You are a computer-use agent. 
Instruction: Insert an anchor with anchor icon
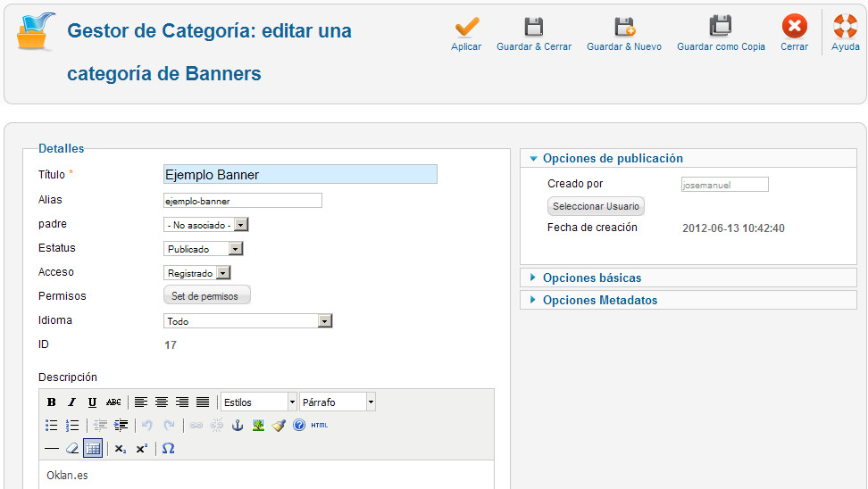238,426
